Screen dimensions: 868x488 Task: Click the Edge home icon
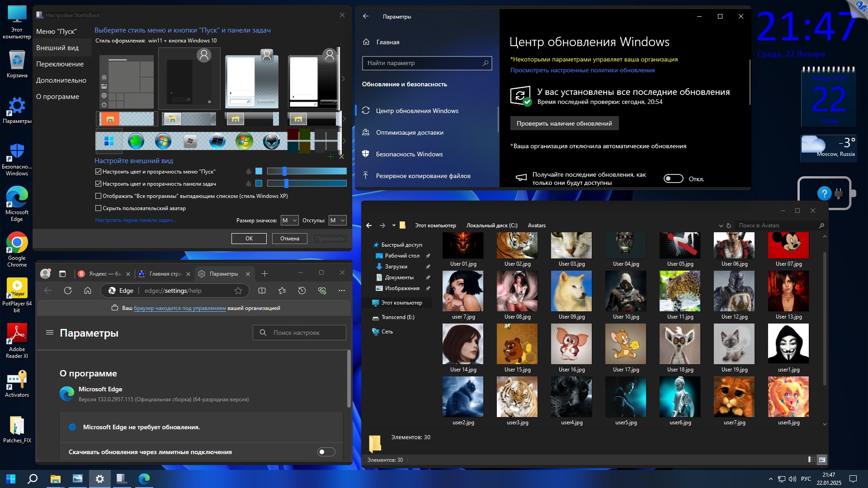[x=88, y=291]
